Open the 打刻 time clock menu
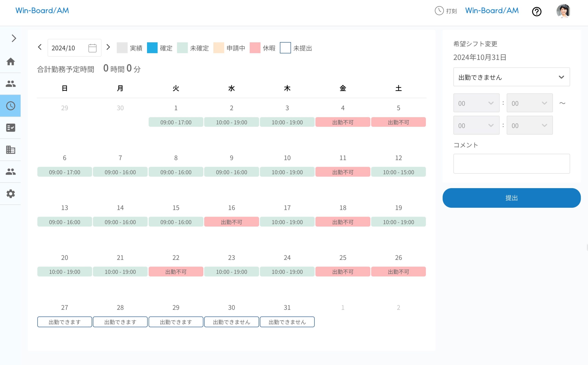The height and width of the screenshot is (365, 588). point(446,11)
